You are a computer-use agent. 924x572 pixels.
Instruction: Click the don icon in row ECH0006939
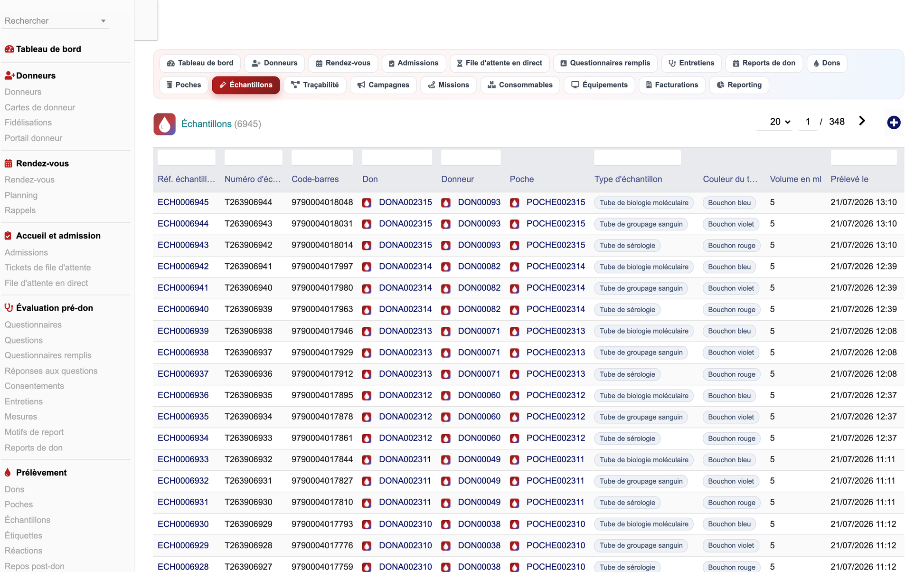[x=367, y=332]
